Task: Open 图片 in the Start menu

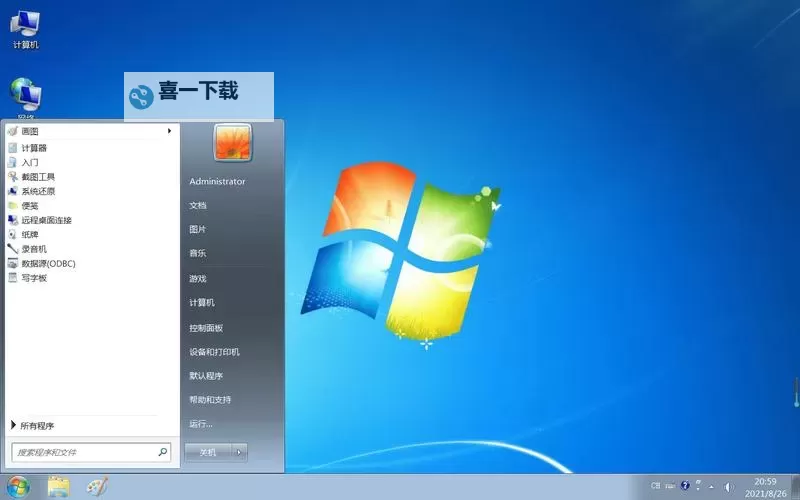Action: (x=198, y=229)
